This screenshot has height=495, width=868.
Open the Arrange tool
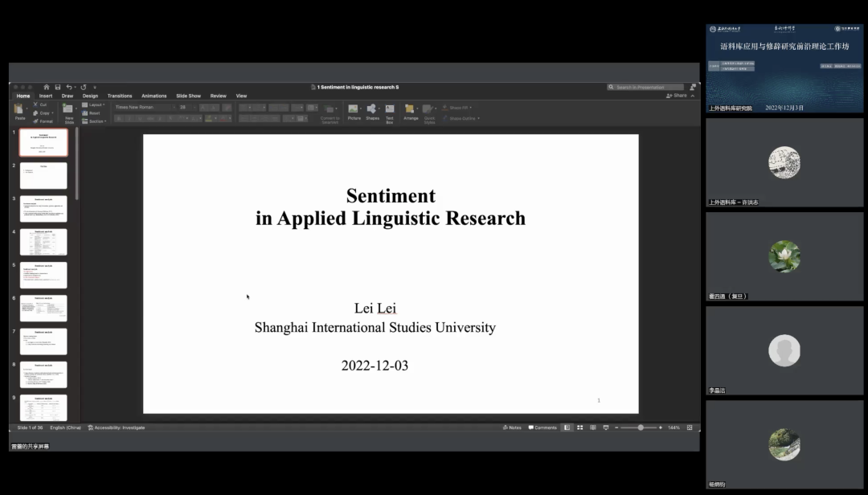coord(411,111)
